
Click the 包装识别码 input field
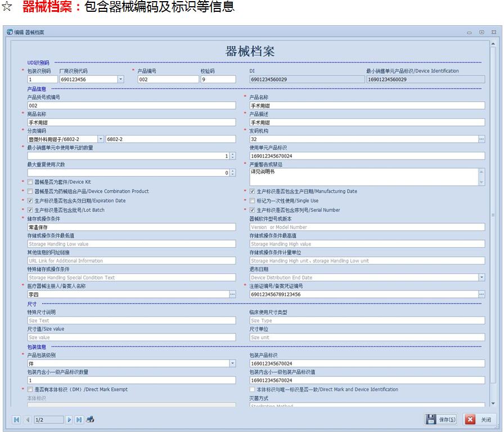click(x=42, y=79)
